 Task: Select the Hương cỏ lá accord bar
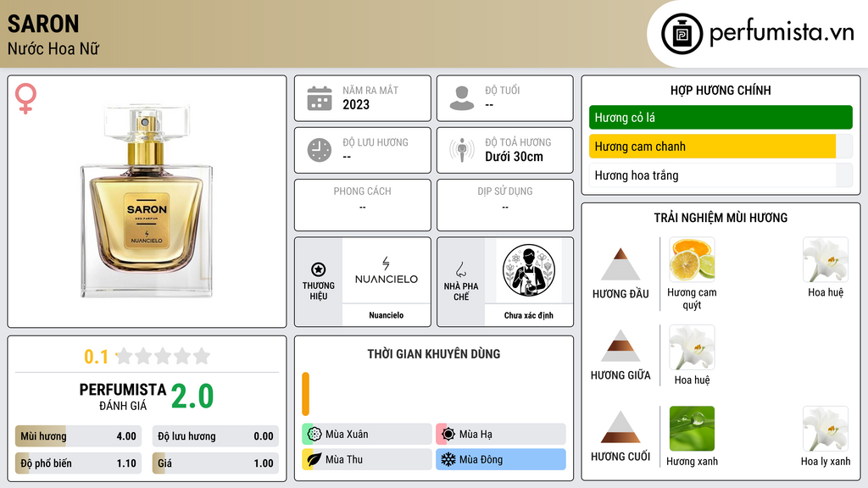coord(721,117)
